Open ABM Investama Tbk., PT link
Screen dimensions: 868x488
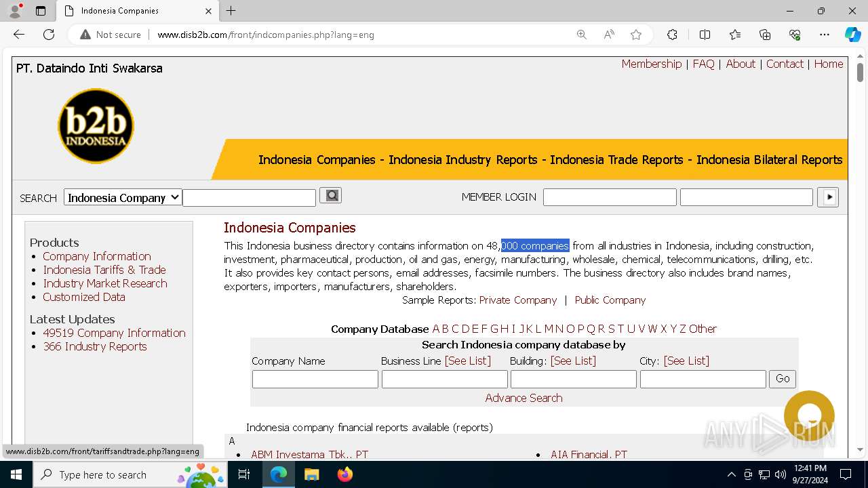[309, 454]
